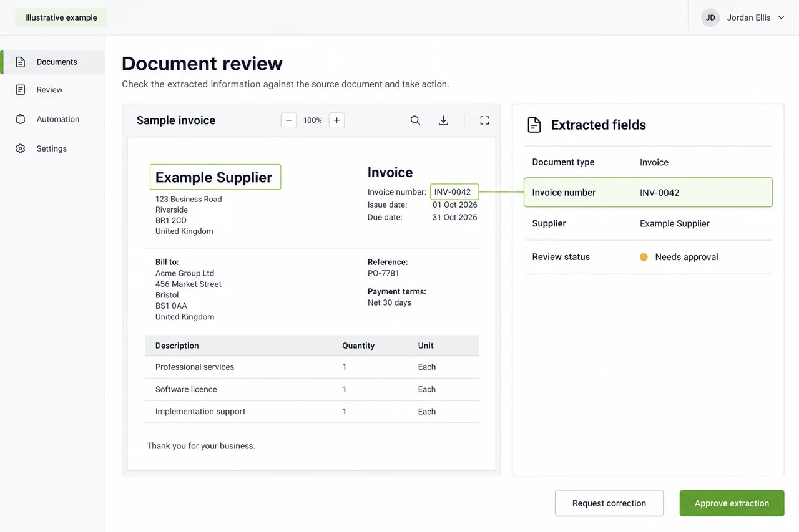The height and width of the screenshot is (532, 799).
Task: Click the Settings gear icon
Action: (x=21, y=148)
